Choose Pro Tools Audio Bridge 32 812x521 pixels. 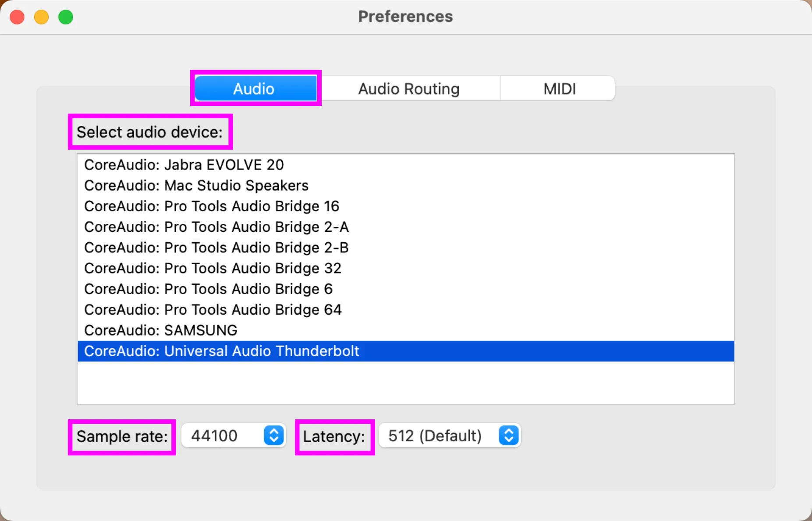click(x=213, y=268)
